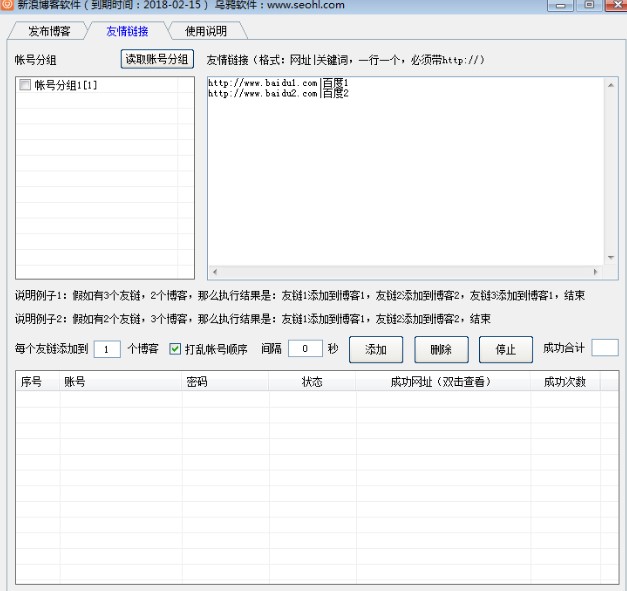Click the horizontal scrollbar left arrow
627x591 pixels.
point(215,271)
